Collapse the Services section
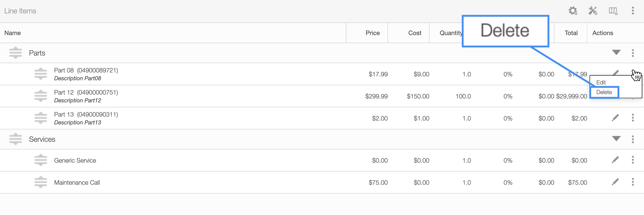The width and height of the screenshot is (644, 215). (x=616, y=139)
